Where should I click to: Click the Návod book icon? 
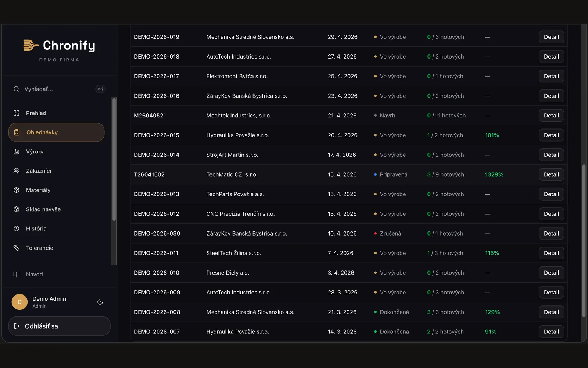coord(17,274)
